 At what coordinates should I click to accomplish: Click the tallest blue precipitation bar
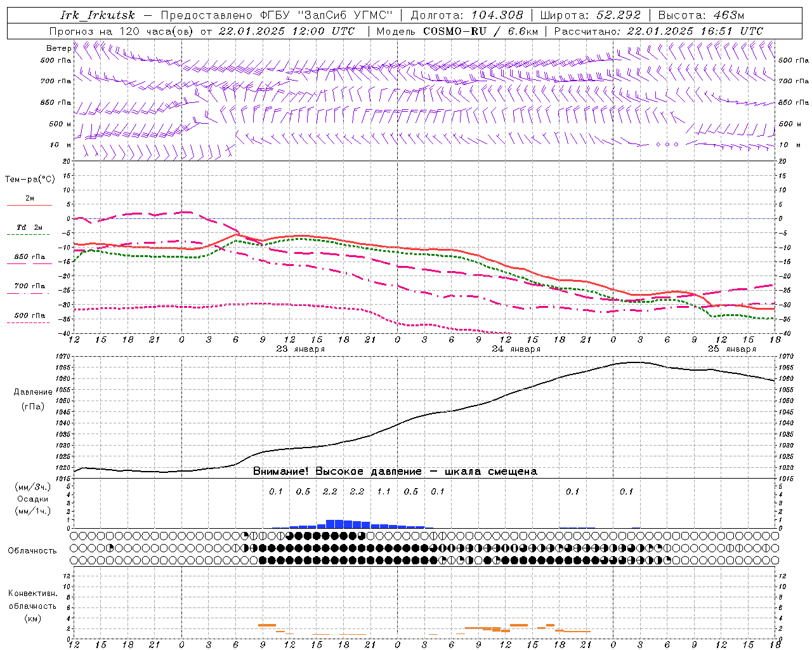pyautogui.click(x=330, y=524)
